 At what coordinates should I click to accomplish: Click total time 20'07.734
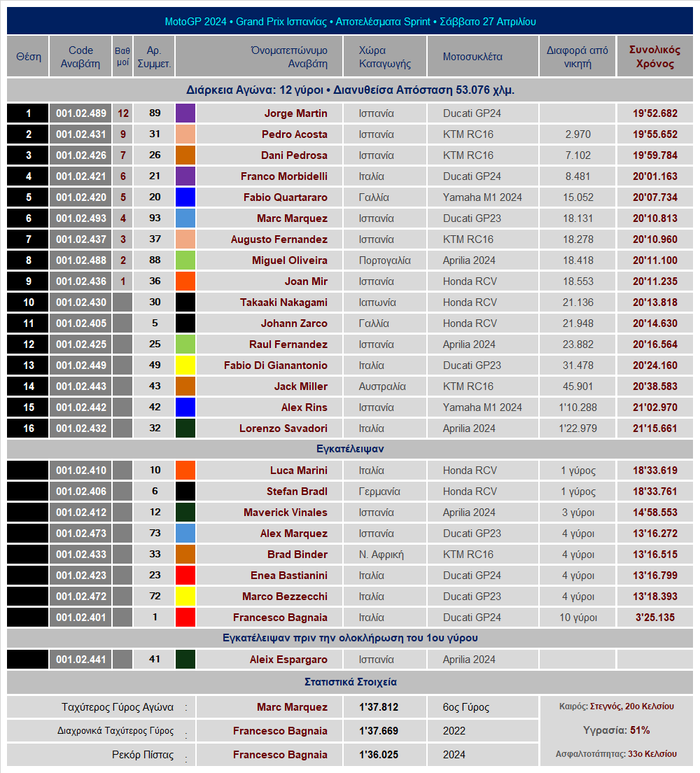[655, 197]
